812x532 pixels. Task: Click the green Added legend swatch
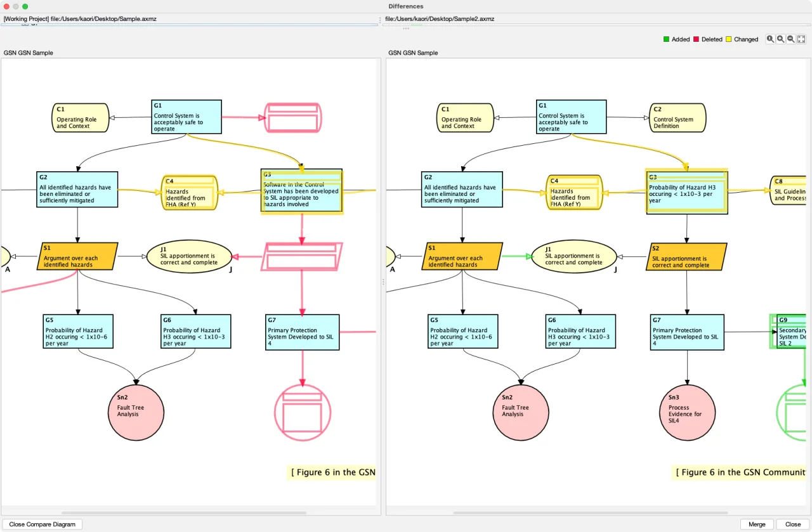click(x=666, y=39)
